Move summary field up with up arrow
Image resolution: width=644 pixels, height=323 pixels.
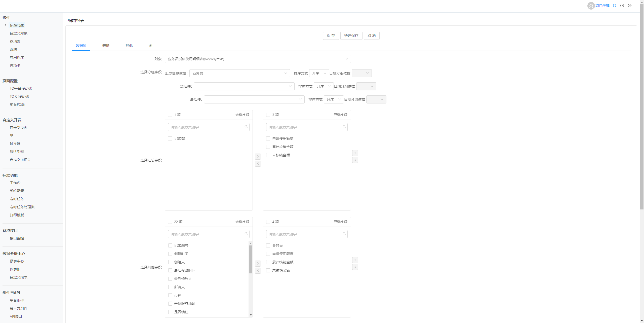(x=355, y=153)
